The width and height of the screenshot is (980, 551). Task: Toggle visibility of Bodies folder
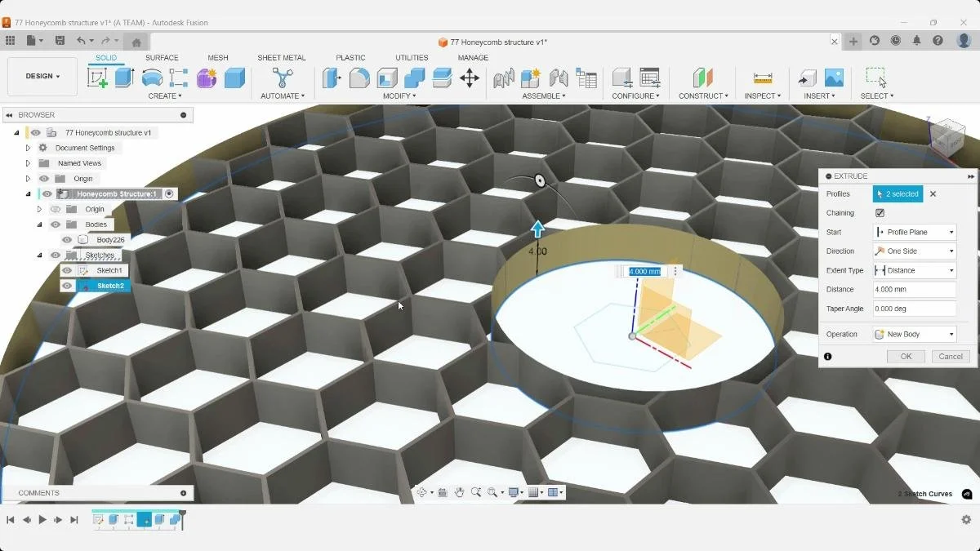[x=56, y=224]
